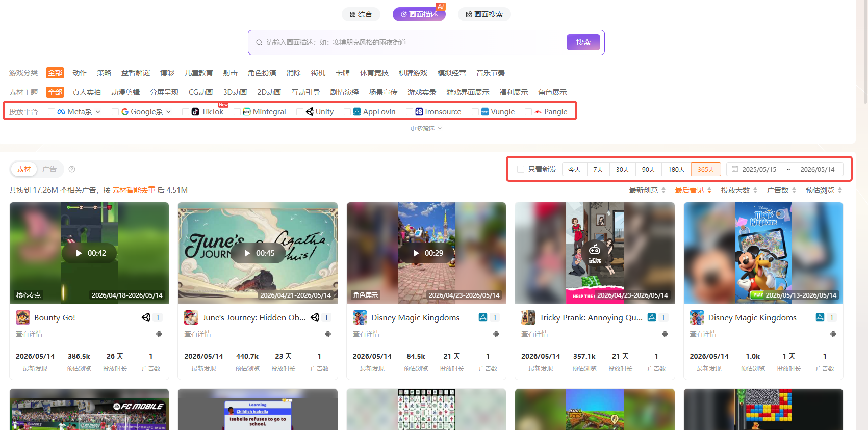868x430 pixels.
Task: Click the gear icon on June's Journey card
Action: 328,334
